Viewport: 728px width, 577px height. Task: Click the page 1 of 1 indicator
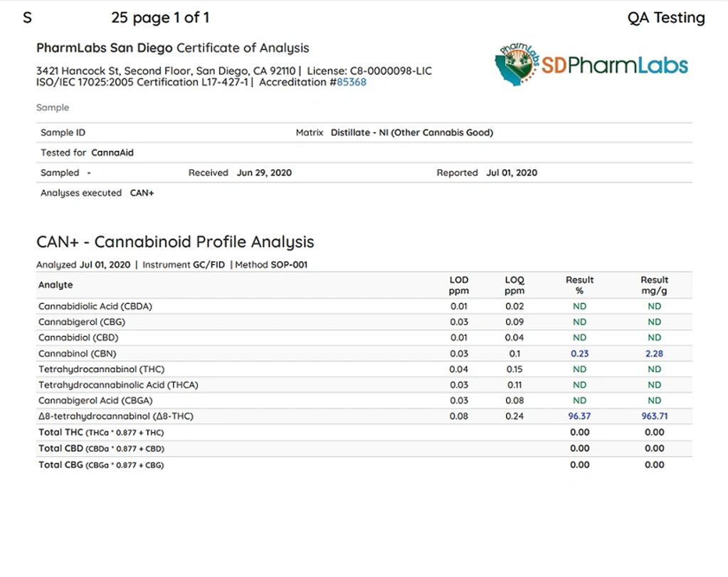click(x=160, y=18)
